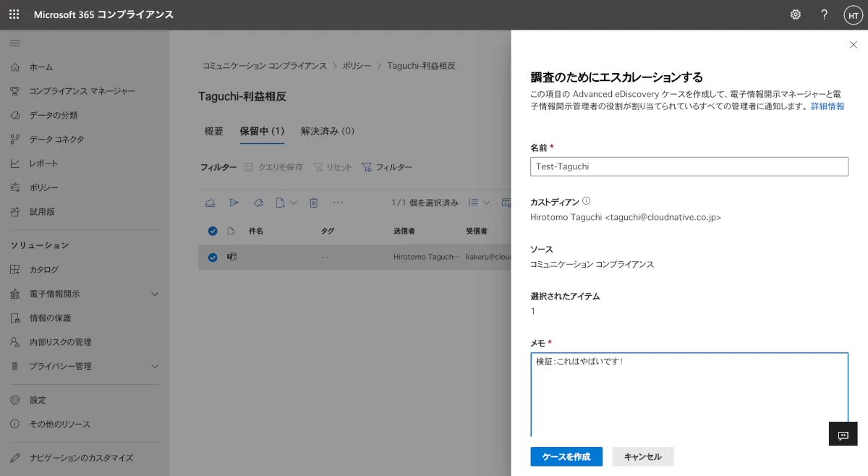Click the 名前 text field
This screenshot has height=476, width=868.
click(x=689, y=166)
